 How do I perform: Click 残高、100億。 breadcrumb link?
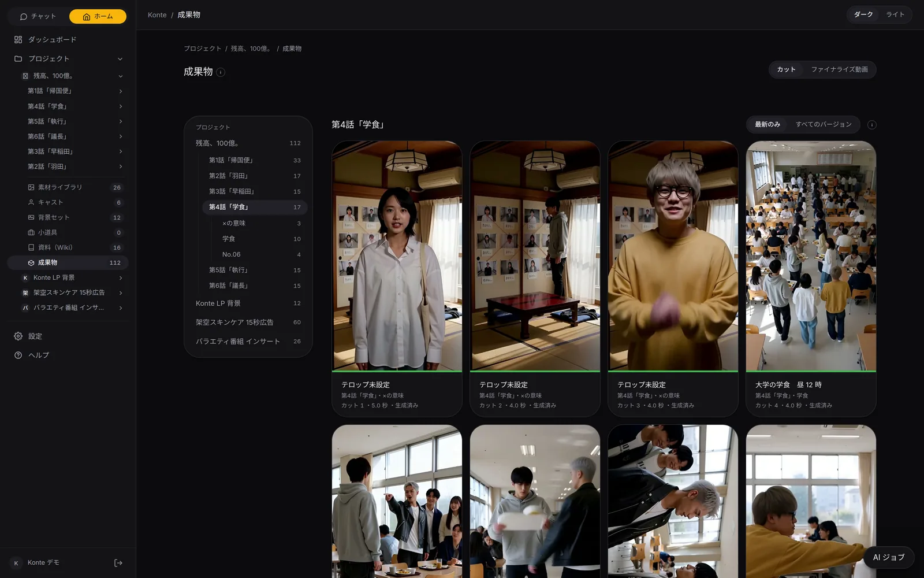(x=251, y=49)
